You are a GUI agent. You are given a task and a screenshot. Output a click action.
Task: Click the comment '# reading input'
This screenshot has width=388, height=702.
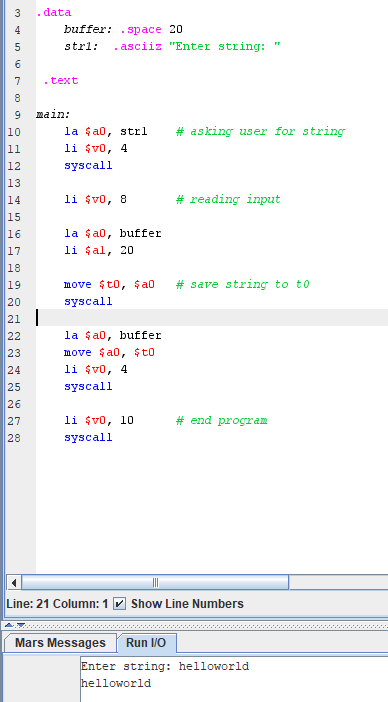[228, 200]
